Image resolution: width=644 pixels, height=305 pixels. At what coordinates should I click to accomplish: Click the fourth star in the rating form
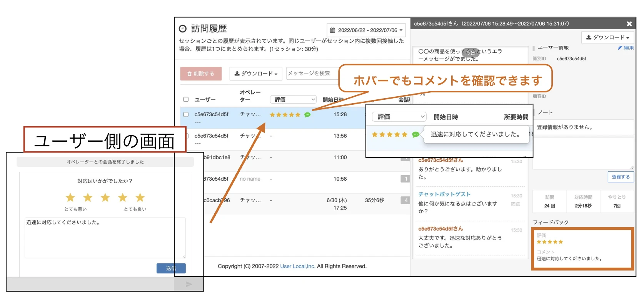[x=123, y=198]
